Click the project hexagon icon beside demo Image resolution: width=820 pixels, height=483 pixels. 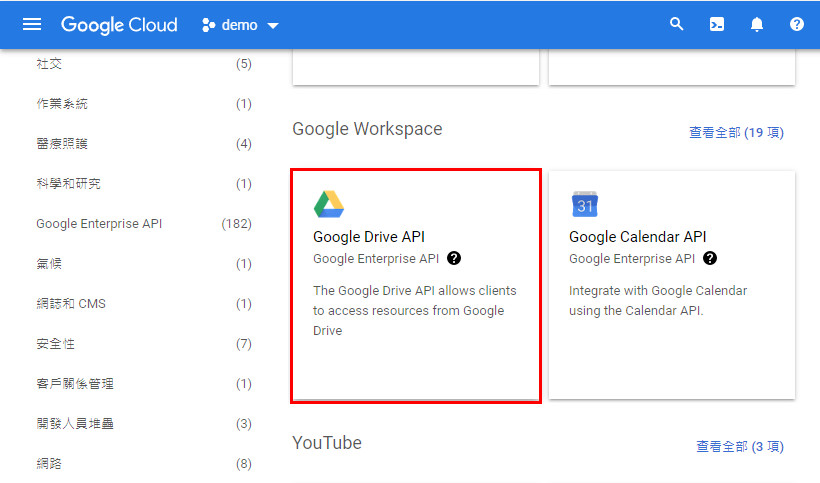tap(208, 25)
